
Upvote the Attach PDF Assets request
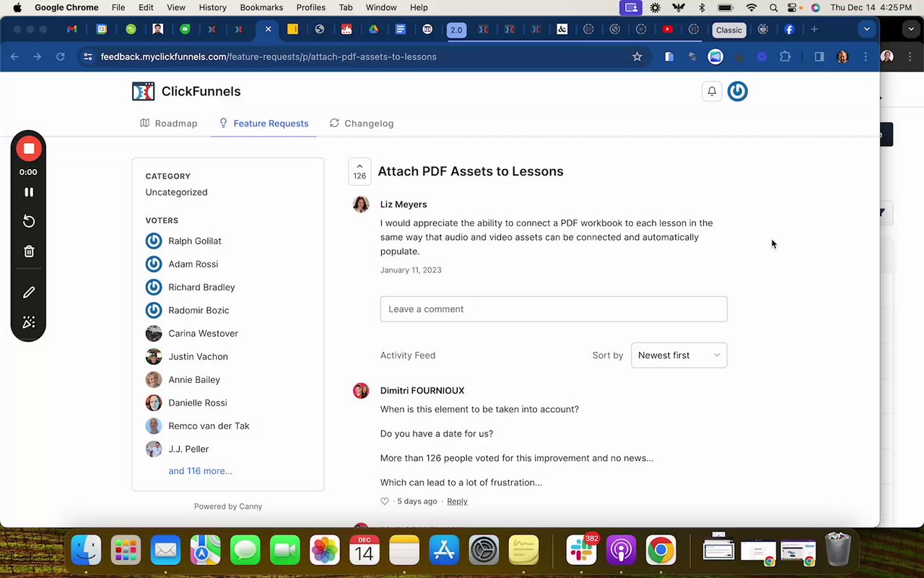[359, 171]
